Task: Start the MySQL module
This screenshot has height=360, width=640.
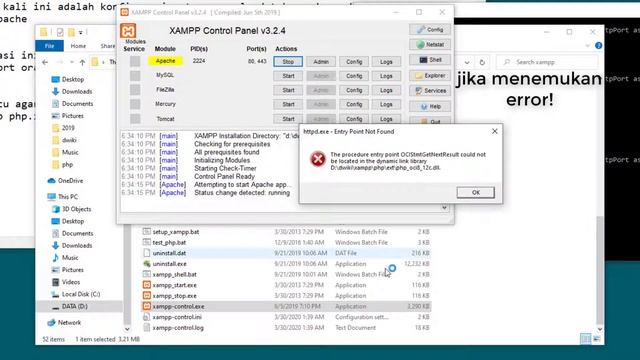Action: pyautogui.click(x=288, y=76)
